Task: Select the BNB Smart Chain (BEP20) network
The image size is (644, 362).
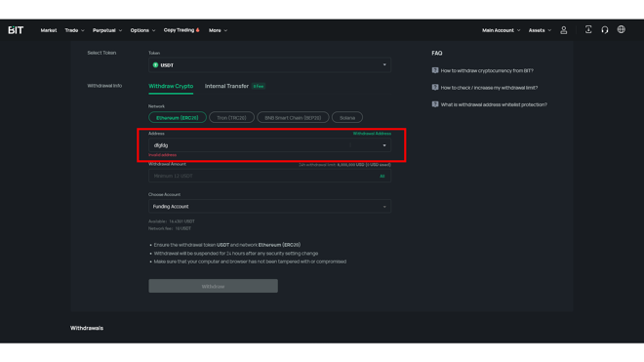Action: coord(293,117)
